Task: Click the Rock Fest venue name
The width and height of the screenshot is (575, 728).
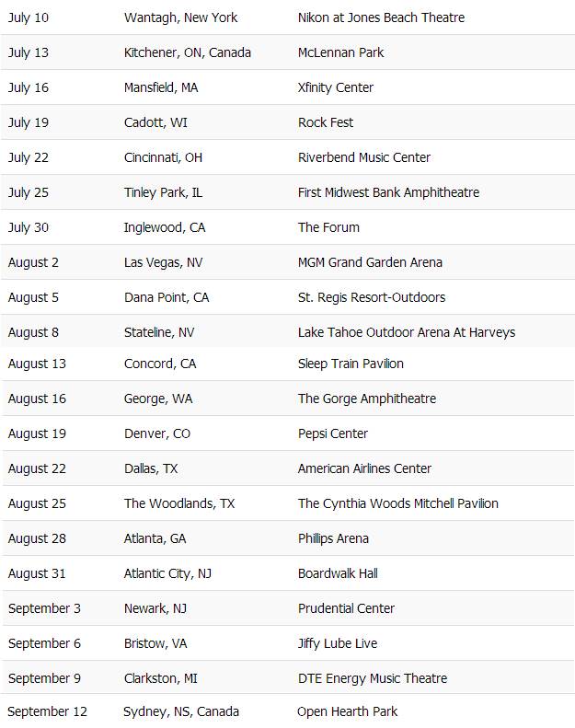Action: click(x=326, y=122)
